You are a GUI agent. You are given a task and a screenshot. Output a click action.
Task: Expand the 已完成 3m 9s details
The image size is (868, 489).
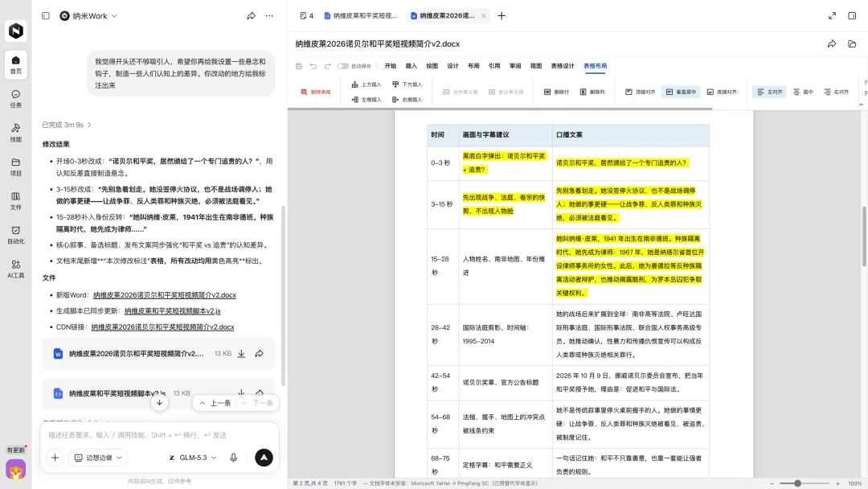pos(67,125)
